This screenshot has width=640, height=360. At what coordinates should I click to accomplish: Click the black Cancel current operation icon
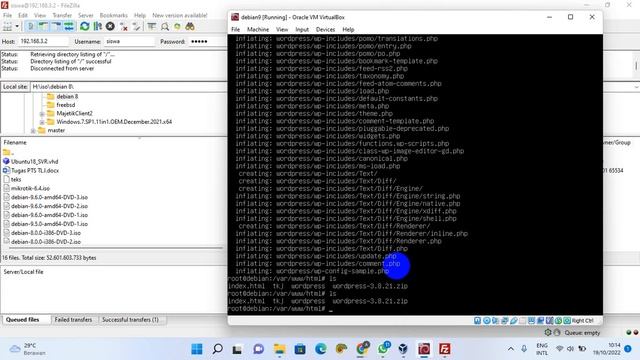(x=110, y=27)
